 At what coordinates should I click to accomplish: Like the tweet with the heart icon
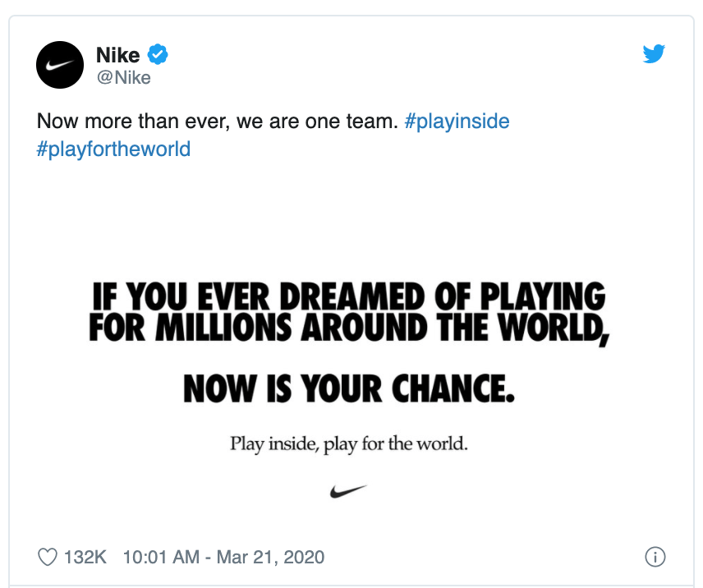coord(48,557)
